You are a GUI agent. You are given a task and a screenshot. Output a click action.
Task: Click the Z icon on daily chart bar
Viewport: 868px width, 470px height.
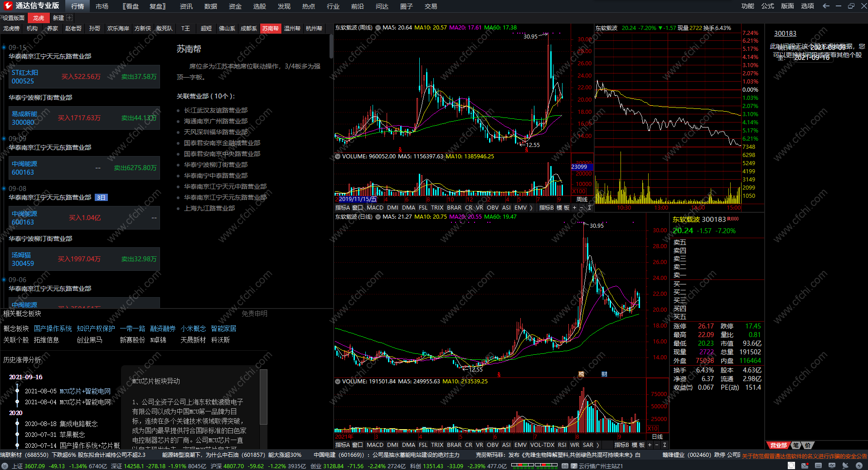[x=664, y=445]
